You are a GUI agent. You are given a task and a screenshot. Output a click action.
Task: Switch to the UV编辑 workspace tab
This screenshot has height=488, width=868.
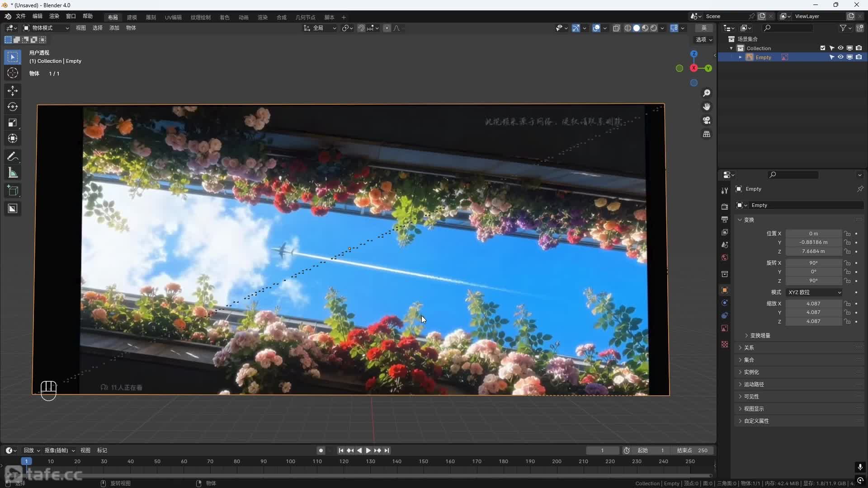(x=173, y=17)
